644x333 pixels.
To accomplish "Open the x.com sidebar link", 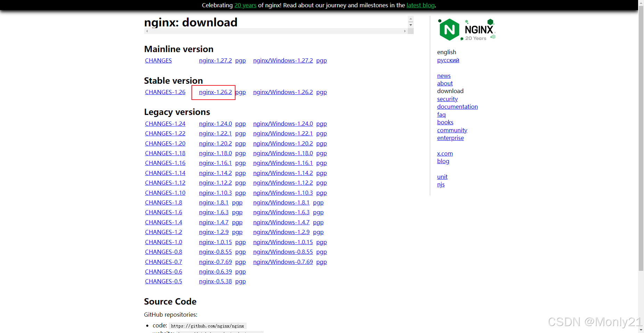I will 445,153.
